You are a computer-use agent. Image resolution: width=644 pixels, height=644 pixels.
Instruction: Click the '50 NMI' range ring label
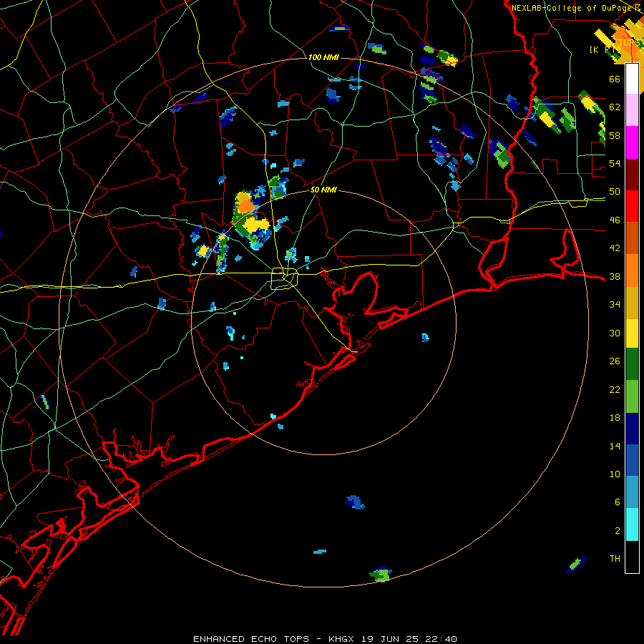[323, 190]
